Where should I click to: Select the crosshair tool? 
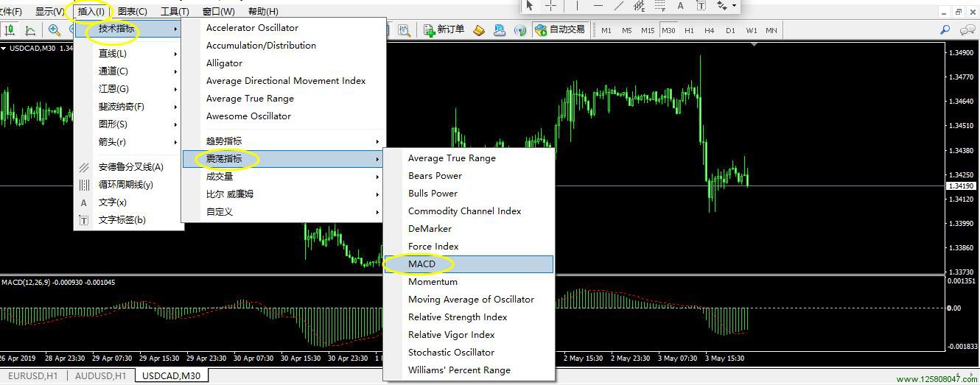pos(551,6)
